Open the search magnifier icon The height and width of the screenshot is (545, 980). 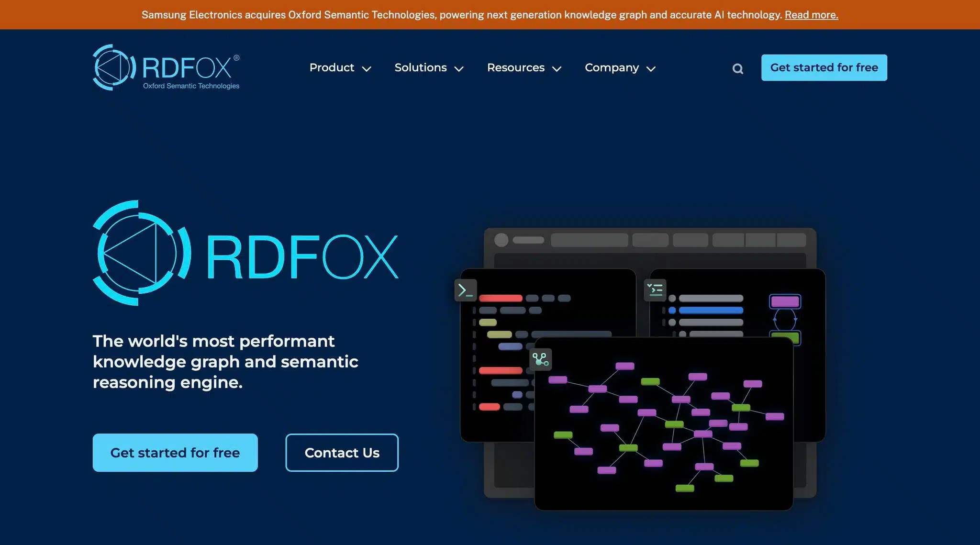click(x=738, y=68)
